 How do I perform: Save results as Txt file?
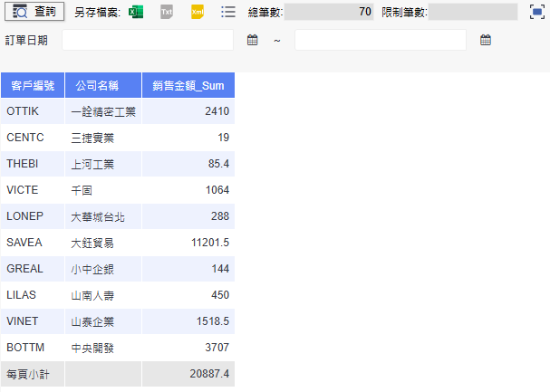pyautogui.click(x=166, y=12)
